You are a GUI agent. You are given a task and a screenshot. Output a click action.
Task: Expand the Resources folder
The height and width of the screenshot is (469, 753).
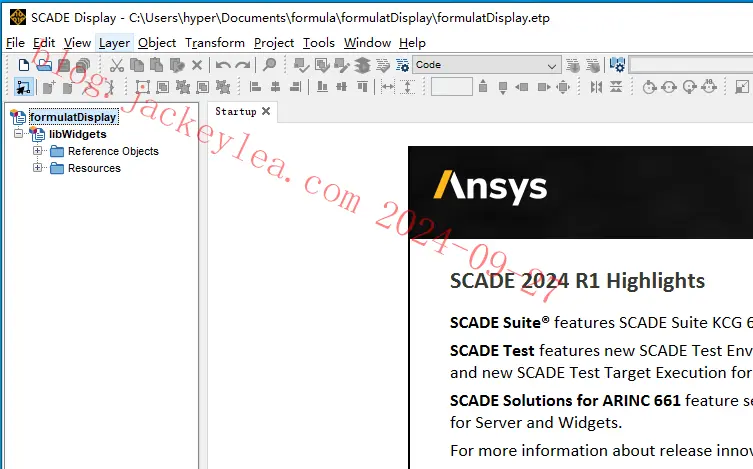pyautogui.click(x=37, y=168)
